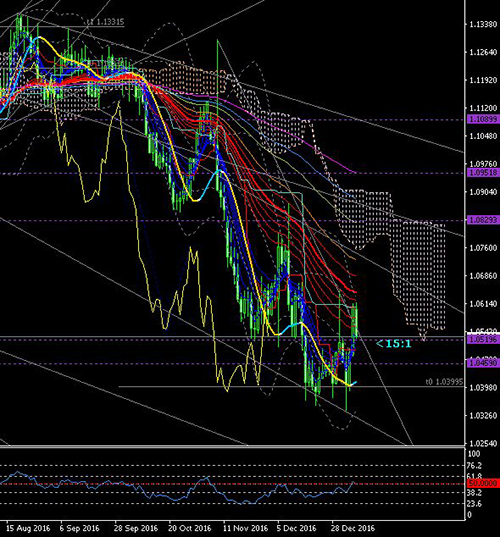
Task: Click the '28 Sep 2016' date label
Action: (x=136, y=528)
